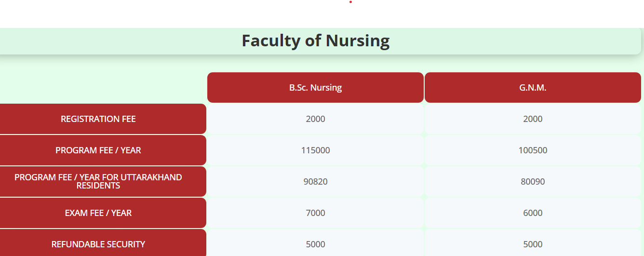Select the 115000 program fee cell

tap(315, 150)
